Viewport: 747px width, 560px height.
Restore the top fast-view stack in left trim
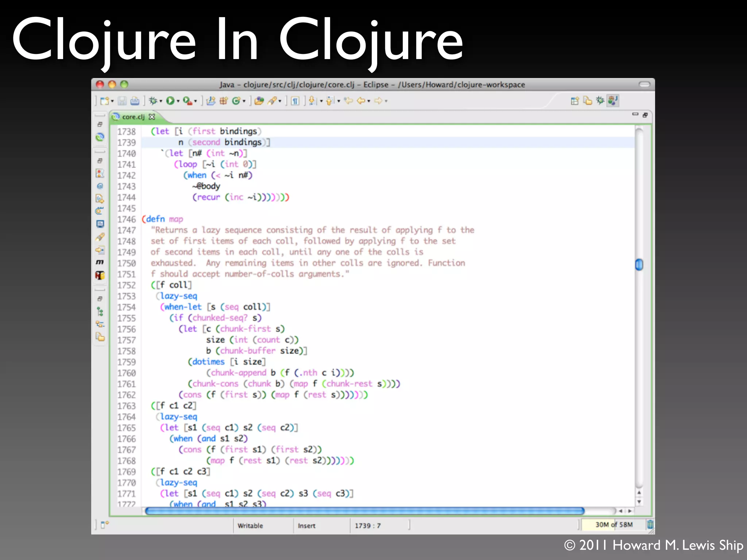(100, 124)
